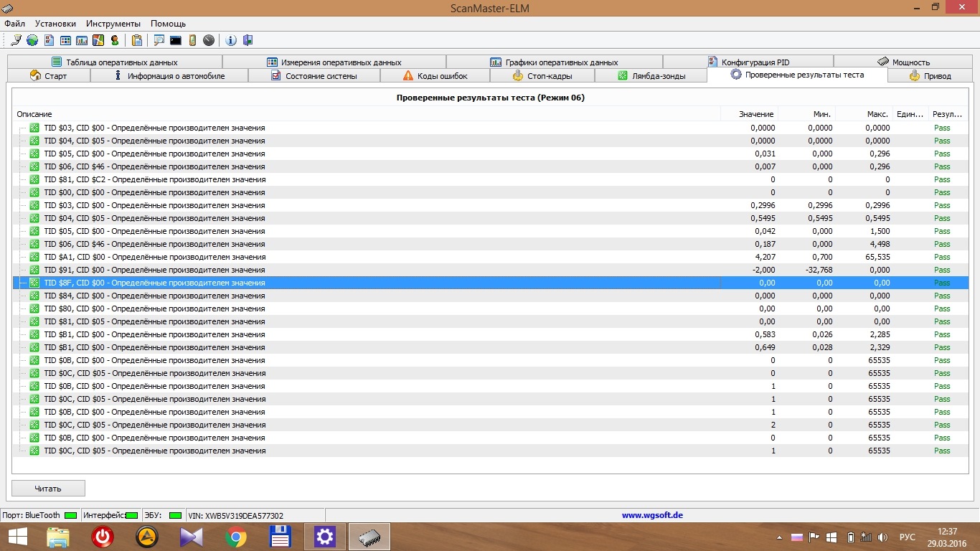980x551 pixels.
Task: Click the colored data grid toolbar icon
Action: tap(65, 40)
